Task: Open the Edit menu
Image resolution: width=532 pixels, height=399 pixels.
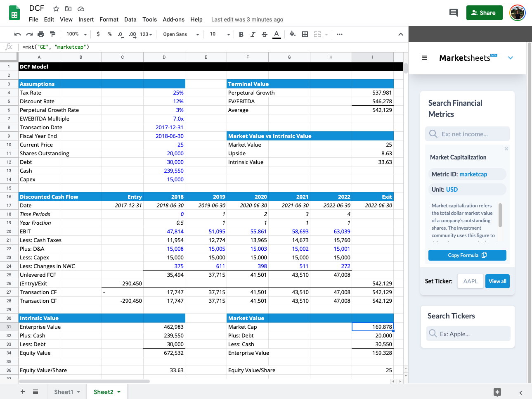Action: coord(49,19)
